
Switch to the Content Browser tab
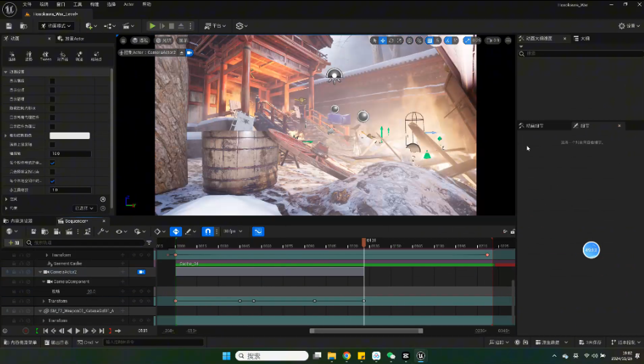click(x=18, y=221)
